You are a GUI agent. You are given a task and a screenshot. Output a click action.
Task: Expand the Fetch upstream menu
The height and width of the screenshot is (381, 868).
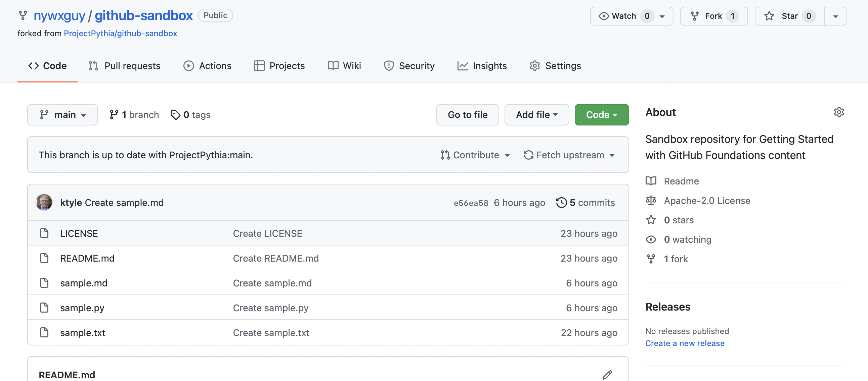point(569,155)
